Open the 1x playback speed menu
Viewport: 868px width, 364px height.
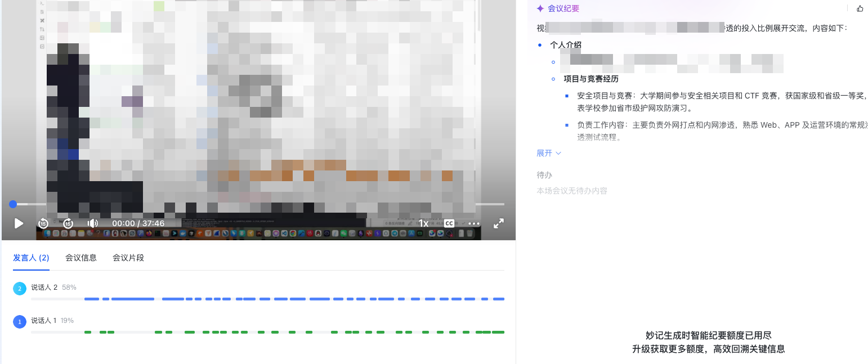pos(423,223)
